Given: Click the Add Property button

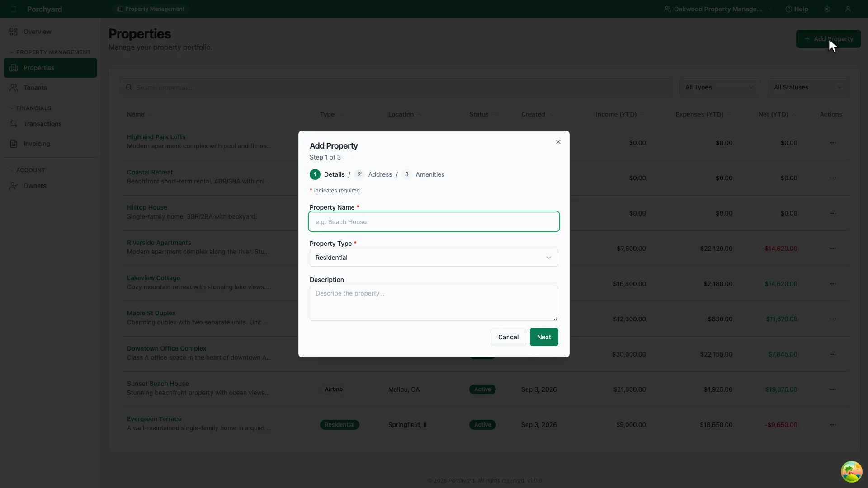Looking at the screenshot, I should [x=828, y=39].
